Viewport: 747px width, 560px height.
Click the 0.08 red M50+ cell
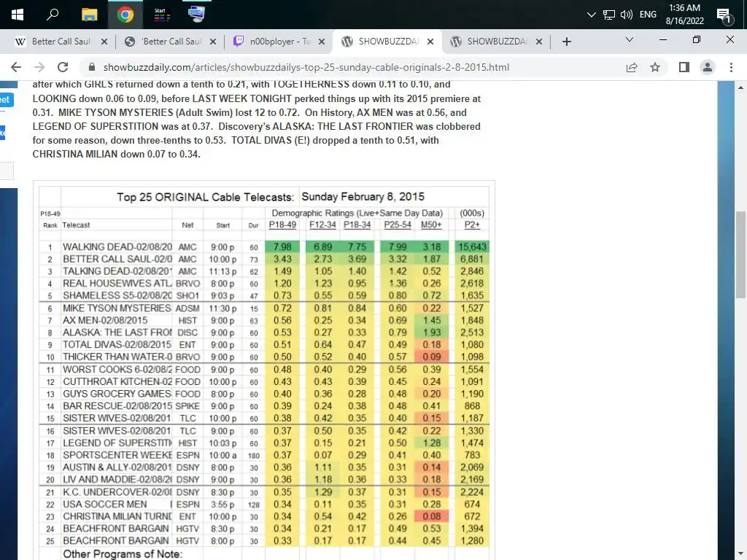432,516
